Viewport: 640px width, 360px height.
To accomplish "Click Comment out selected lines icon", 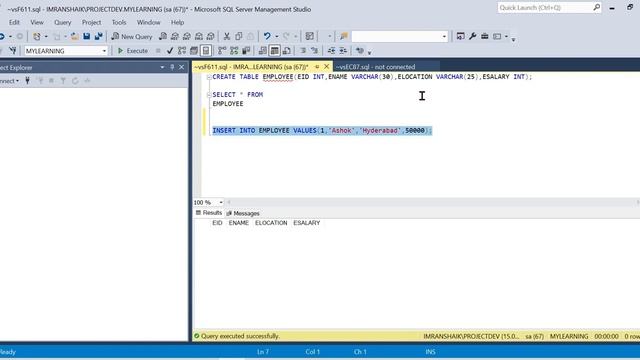I will pyautogui.click(x=303, y=51).
